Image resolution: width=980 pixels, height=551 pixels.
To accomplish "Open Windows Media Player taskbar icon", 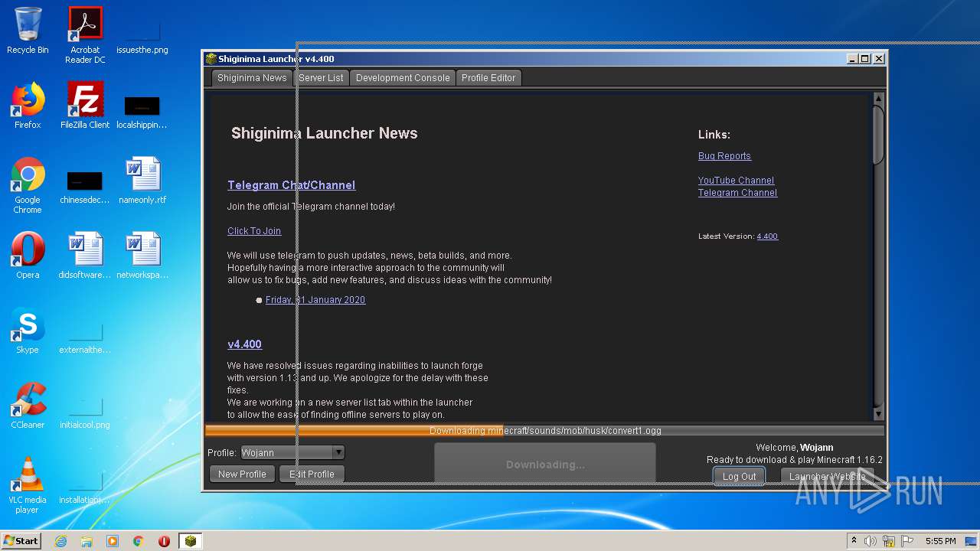I will click(113, 541).
